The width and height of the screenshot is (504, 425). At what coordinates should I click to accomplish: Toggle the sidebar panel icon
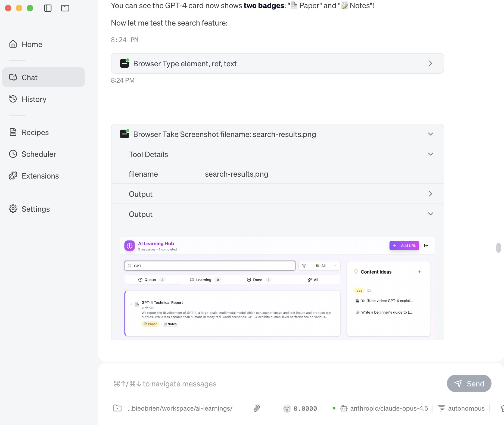tap(48, 8)
